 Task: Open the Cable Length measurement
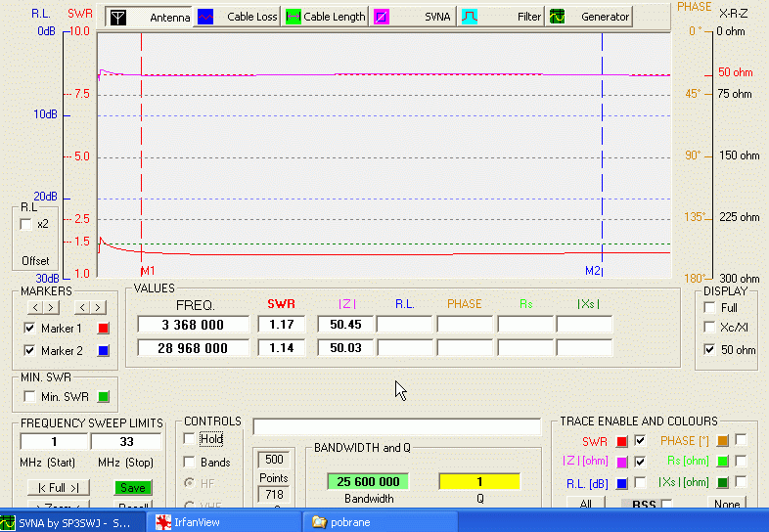326,17
